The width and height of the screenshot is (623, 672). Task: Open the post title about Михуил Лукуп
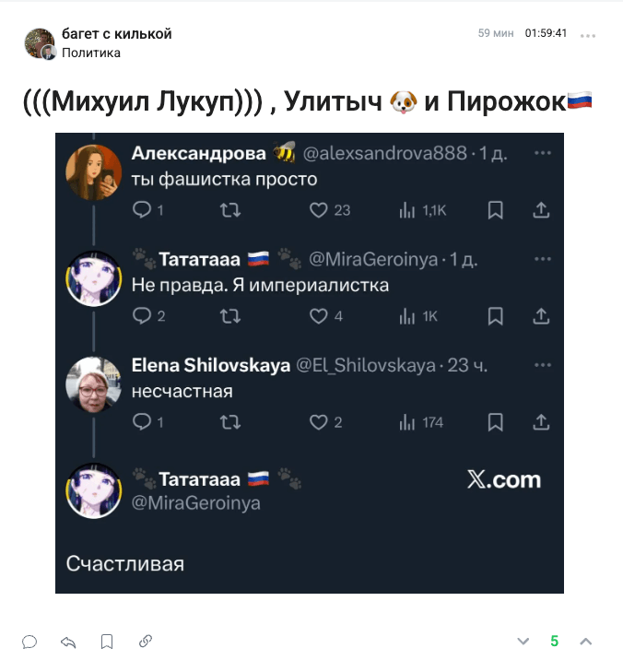307,102
